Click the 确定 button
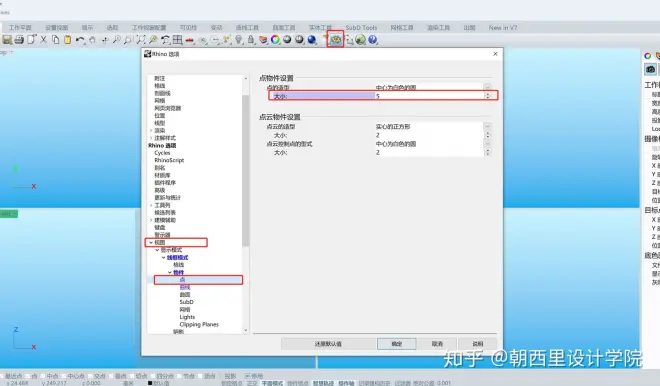The width and height of the screenshot is (660, 386). [397, 344]
